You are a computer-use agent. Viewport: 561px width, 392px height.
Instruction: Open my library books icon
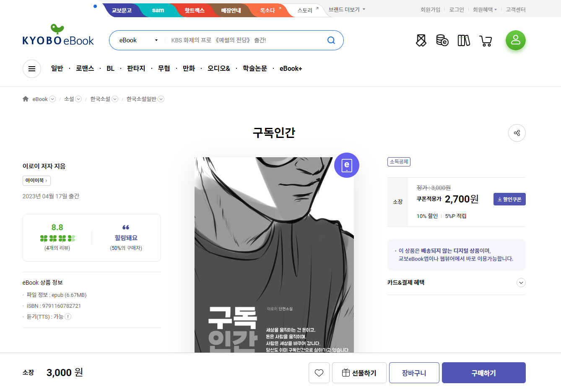coord(464,40)
